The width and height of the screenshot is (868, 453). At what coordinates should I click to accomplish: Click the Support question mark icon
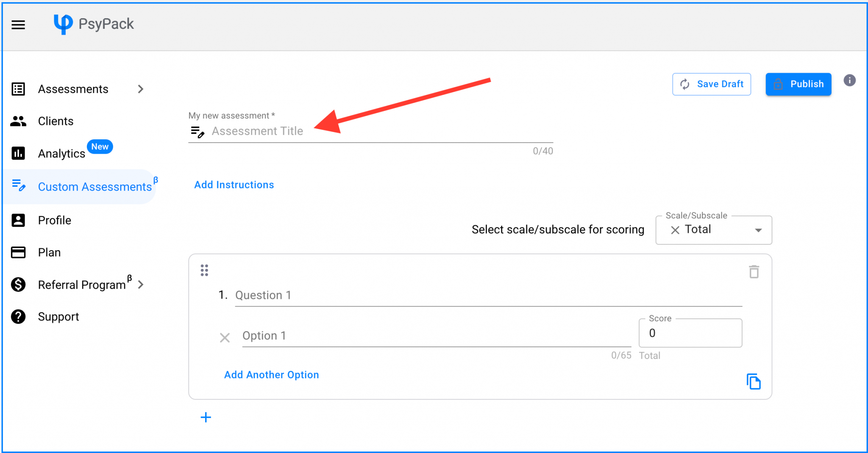[x=18, y=317]
